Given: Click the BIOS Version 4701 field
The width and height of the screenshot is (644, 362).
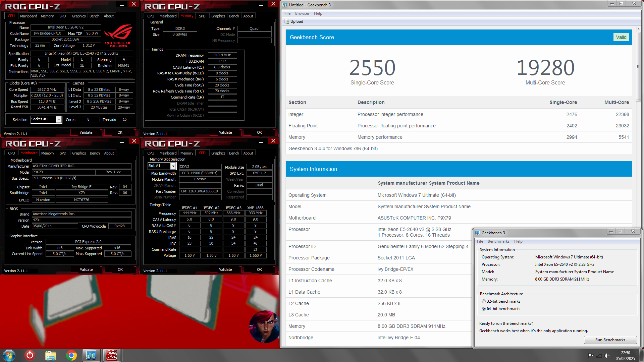Looking at the screenshot, I should (82, 220).
